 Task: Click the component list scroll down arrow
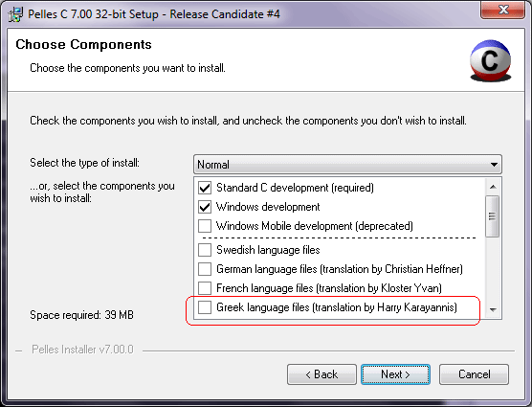click(x=493, y=309)
